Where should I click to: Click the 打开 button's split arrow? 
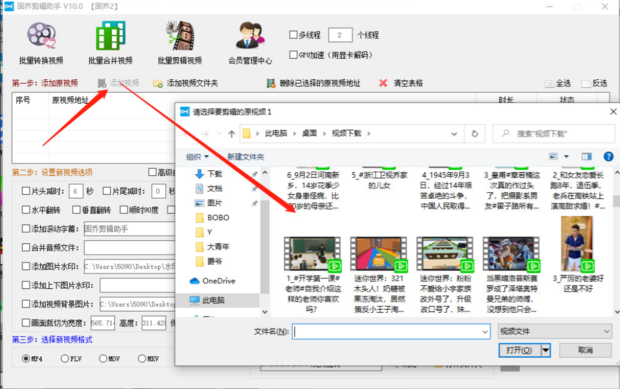click(546, 350)
